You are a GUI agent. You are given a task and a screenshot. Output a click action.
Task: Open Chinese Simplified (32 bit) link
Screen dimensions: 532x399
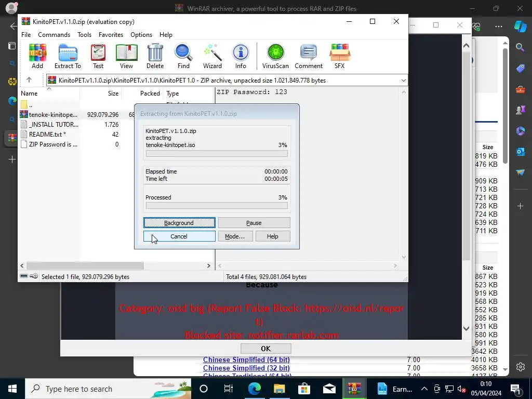tap(246, 368)
